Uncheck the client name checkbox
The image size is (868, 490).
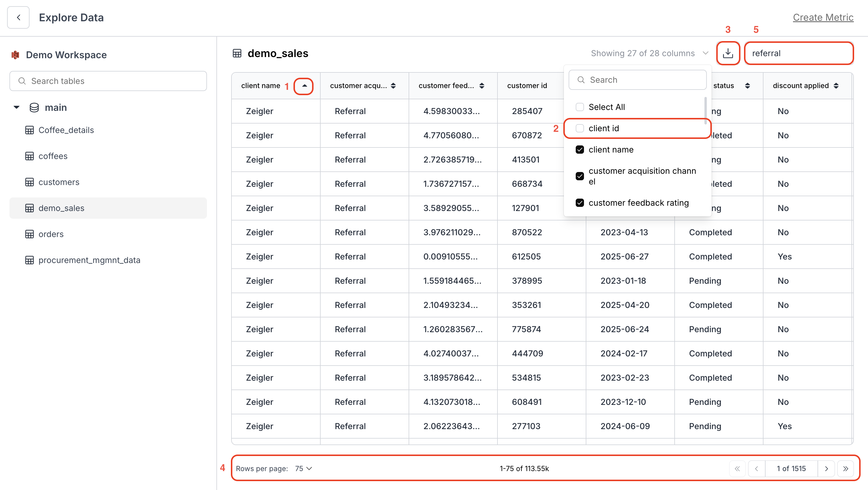(580, 150)
